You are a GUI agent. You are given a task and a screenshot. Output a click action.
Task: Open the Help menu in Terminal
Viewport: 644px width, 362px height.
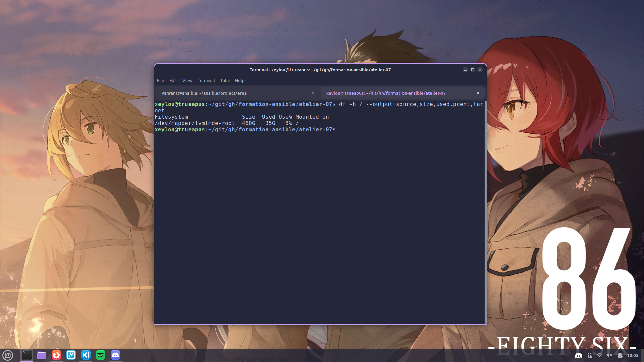pyautogui.click(x=240, y=80)
